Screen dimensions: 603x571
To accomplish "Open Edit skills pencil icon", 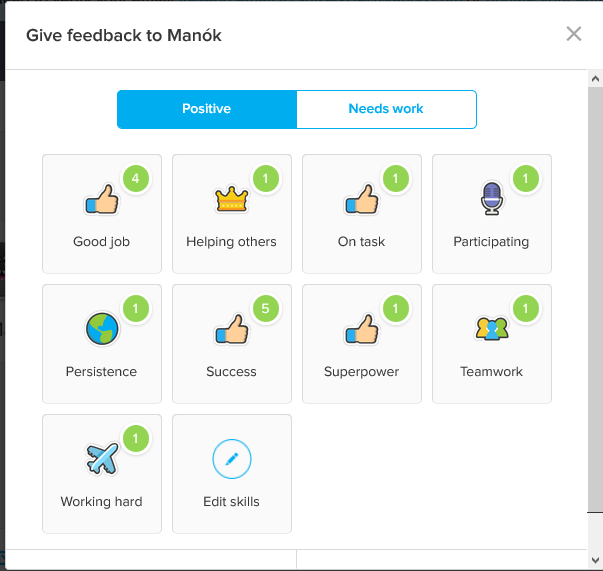I will (x=232, y=459).
